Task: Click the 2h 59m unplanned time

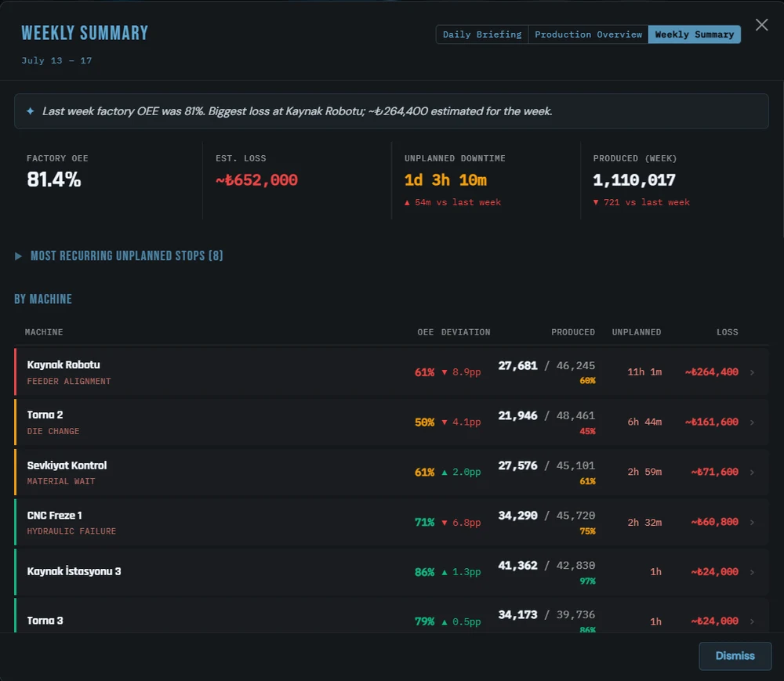Action: point(644,472)
